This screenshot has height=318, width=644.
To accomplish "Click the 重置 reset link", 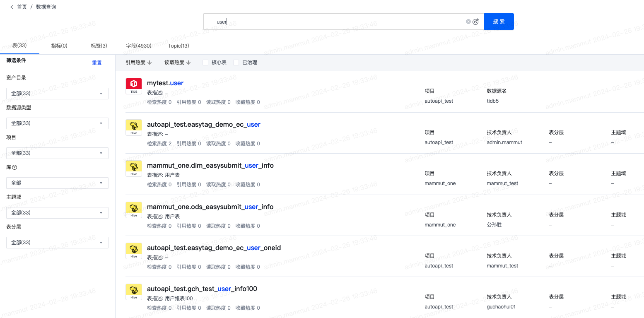I will (97, 63).
